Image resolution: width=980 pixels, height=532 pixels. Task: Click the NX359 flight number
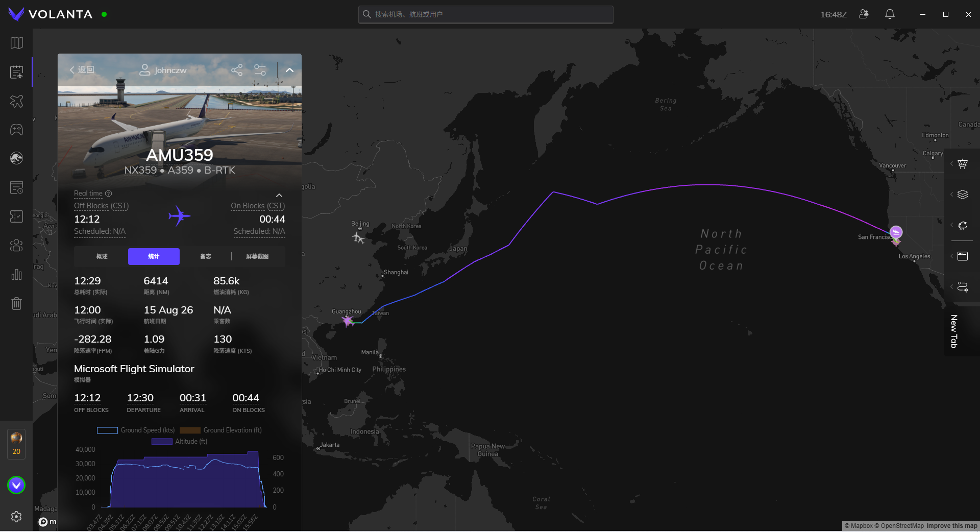click(140, 170)
